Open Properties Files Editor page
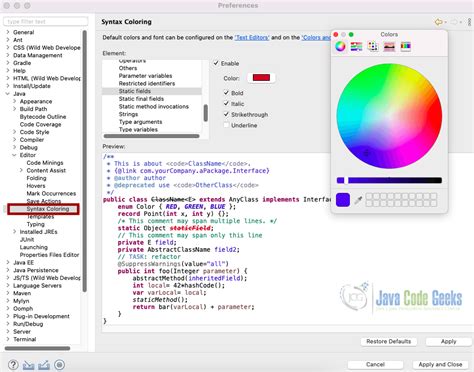 [x=49, y=255]
